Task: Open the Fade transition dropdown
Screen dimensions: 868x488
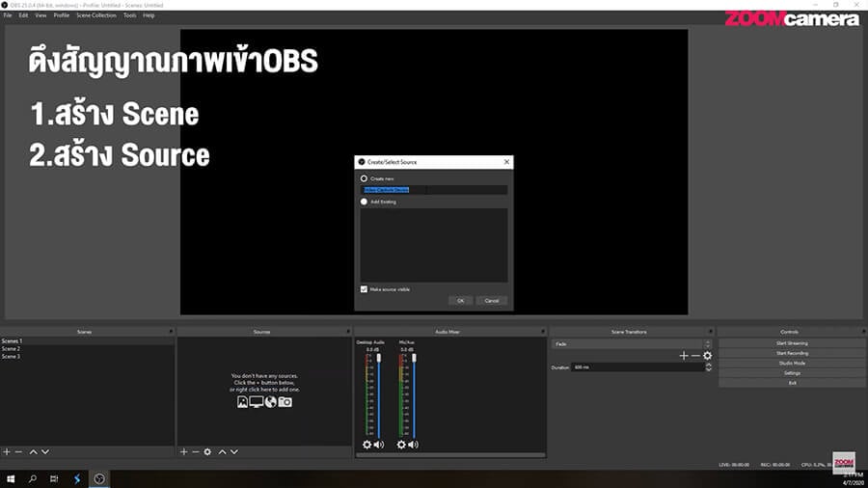Action: [631, 344]
